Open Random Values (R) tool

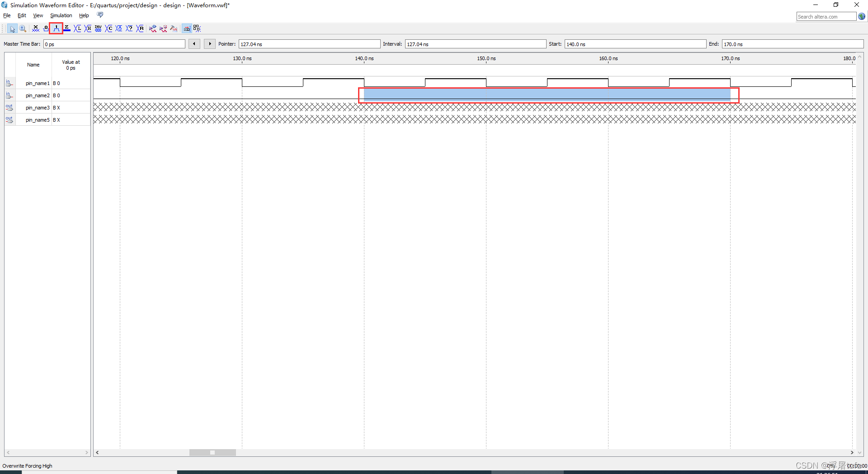coord(140,28)
